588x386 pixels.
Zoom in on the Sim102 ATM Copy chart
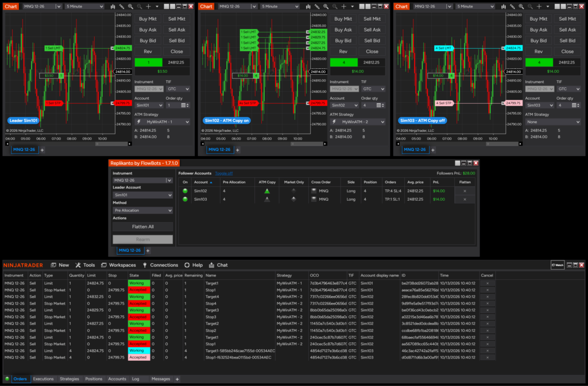coord(326,6)
